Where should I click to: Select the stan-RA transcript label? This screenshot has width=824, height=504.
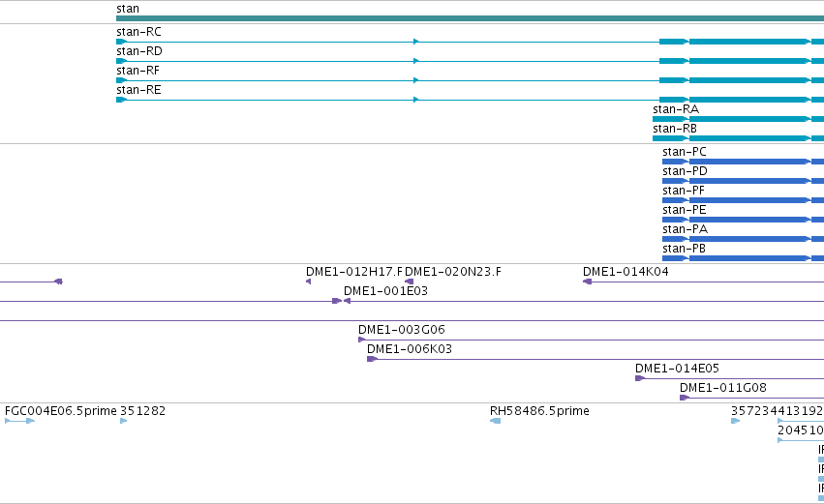676,109
